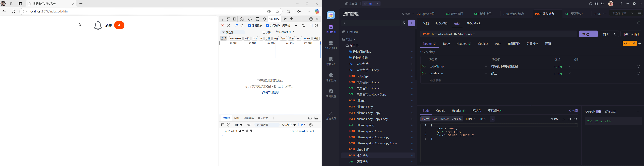Open 请求历史 in the Apifox sidebar
The width and height of the screenshot is (644, 166).
pos(331,77)
